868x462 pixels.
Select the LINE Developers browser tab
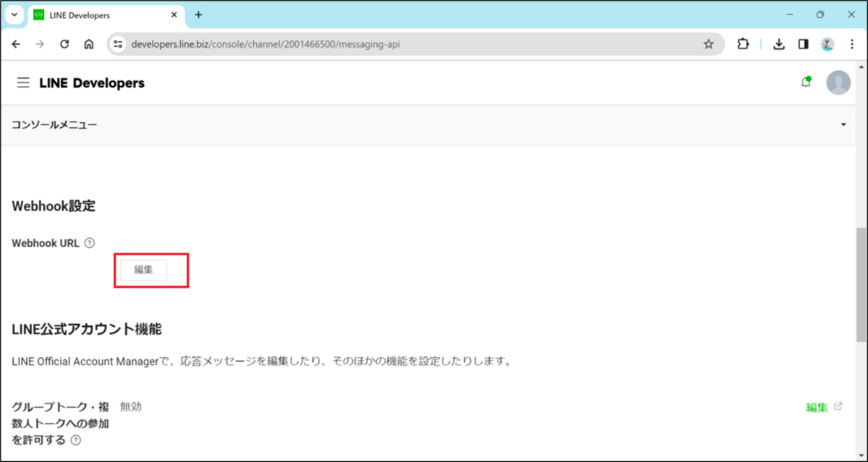coord(105,14)
